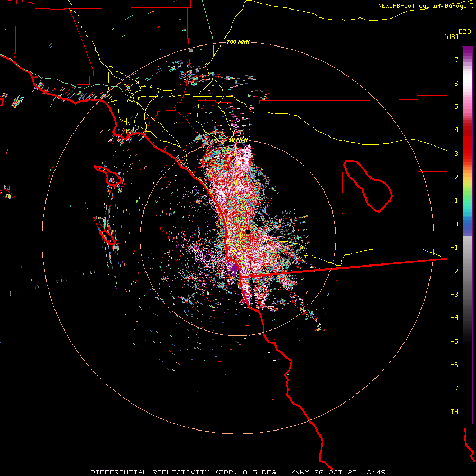Screen dimensions: 476x476
Task: Click the DIFFERENTIAL REFLECTIVITY caption words
Action: point(150,472)
